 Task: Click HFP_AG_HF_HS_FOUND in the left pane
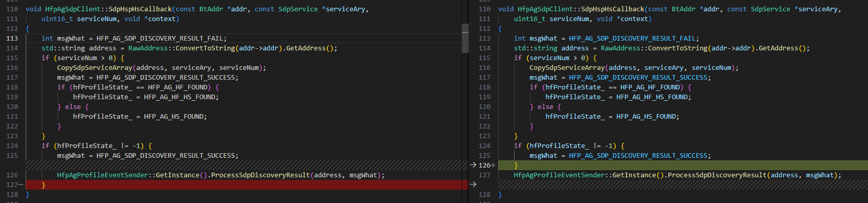[180, 97]
